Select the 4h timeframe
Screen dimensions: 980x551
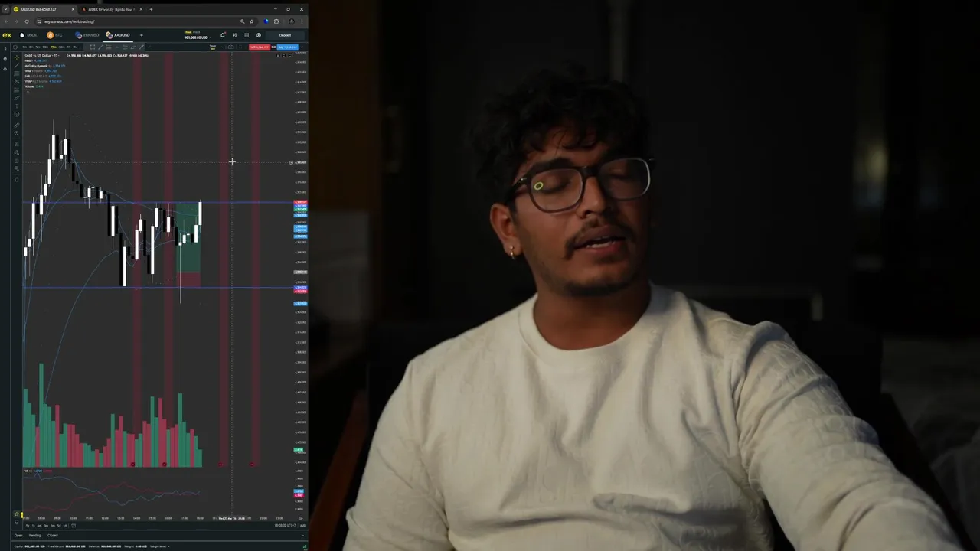[74, 47]
